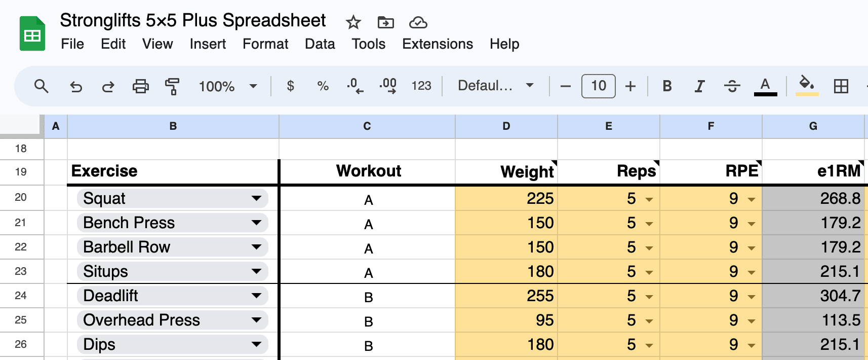The height and width of the screenshot is (360, 868).
Task: Select the Weight cell showing 95
Action: [x=506, y=320]
